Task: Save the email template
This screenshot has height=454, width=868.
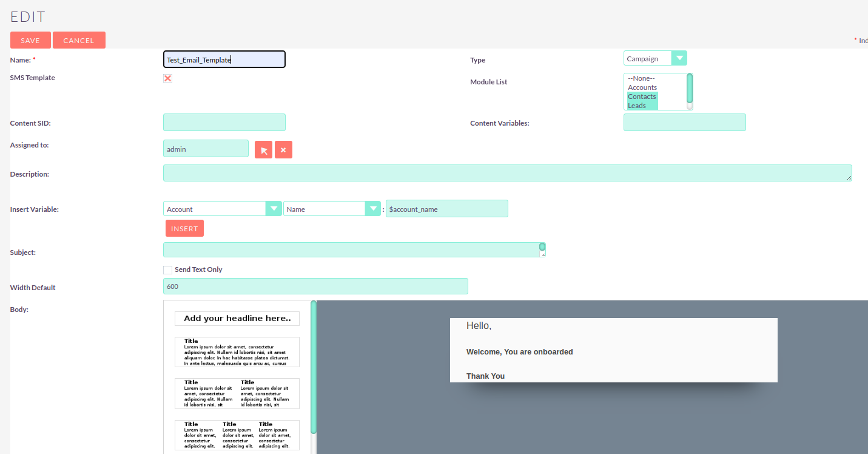Action: [30, 40]
